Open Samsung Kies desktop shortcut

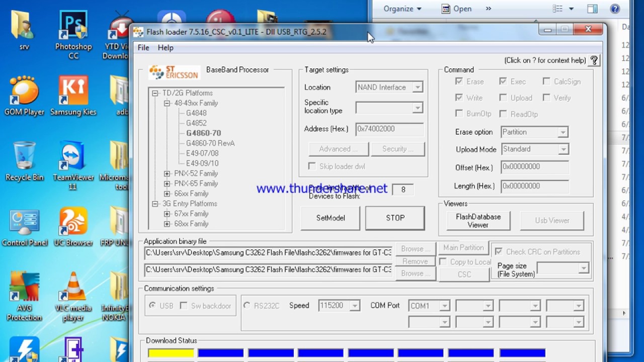(73, 96)
